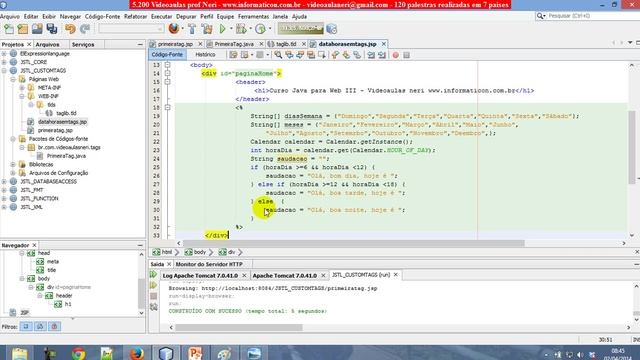Open the Run Project dropdown arrow

pos(231,29)
